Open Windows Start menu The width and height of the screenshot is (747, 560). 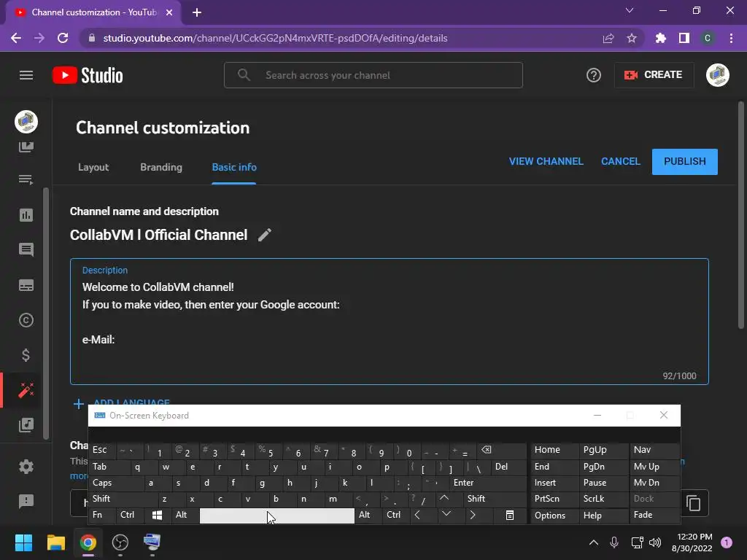23,542
